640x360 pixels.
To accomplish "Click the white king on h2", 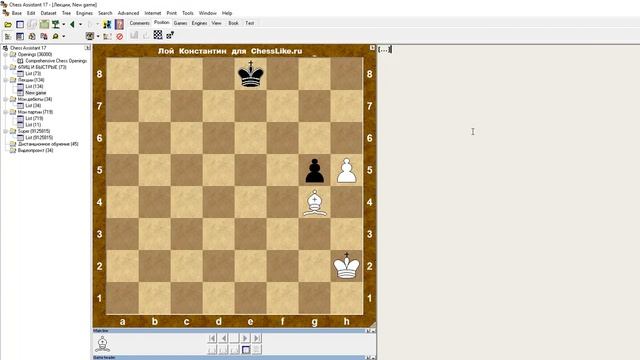I will (x=347, y=266).
